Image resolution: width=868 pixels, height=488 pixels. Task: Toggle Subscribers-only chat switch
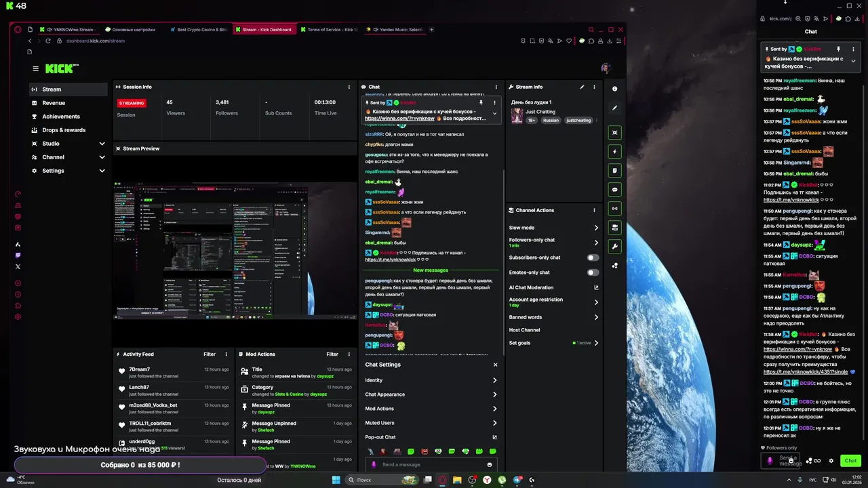coord(593,258)
